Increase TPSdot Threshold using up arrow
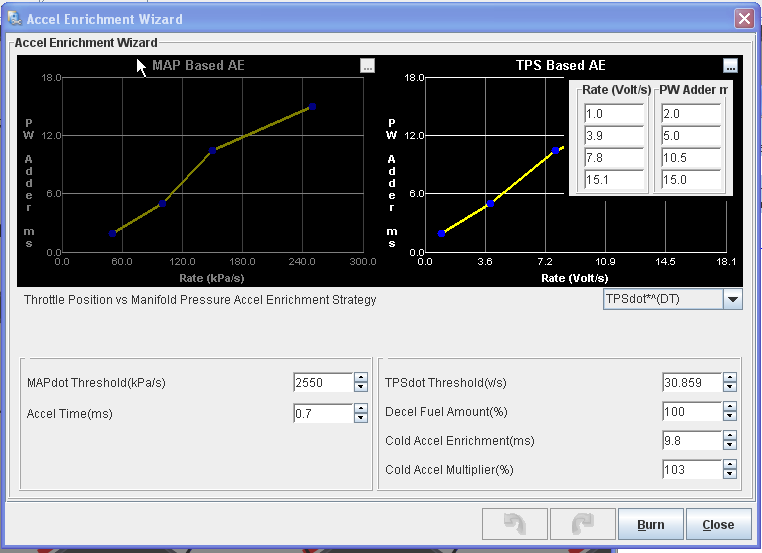Screen dimensions: 762x553 pos(730,378)
